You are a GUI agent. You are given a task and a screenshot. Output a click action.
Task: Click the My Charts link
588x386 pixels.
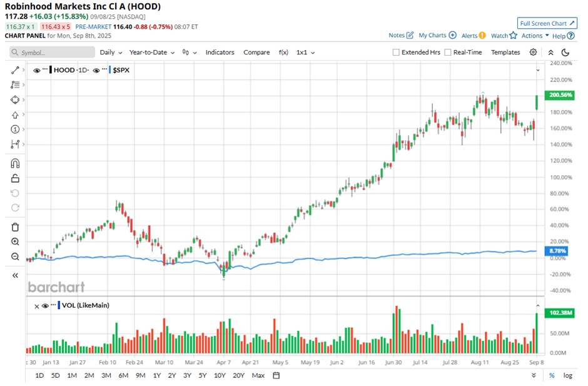tap(432, 35)
